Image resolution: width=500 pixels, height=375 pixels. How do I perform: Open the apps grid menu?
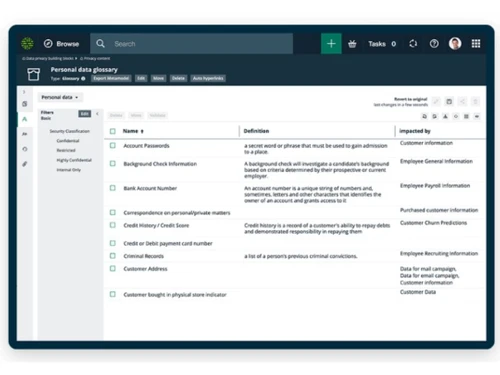click(x=476, y=44)
